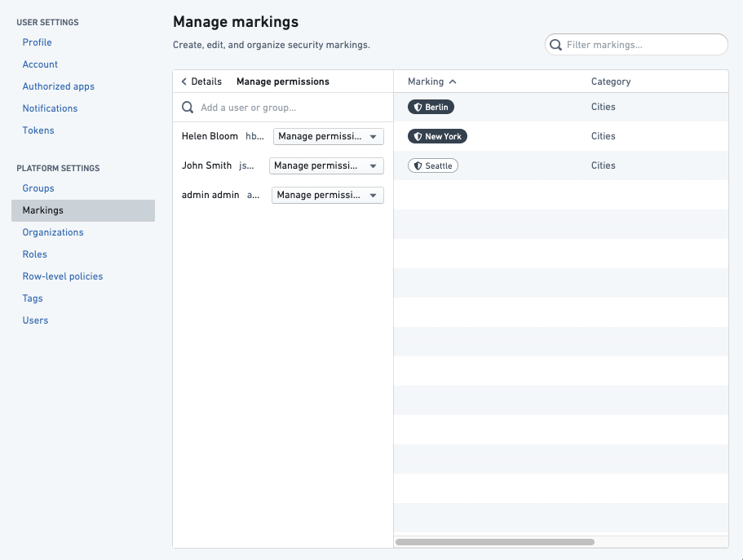Image resolution: width=743 pixels, height=560 pixels.
Task: Select the Seattle marking tag
Action: [x=432, y=165]
